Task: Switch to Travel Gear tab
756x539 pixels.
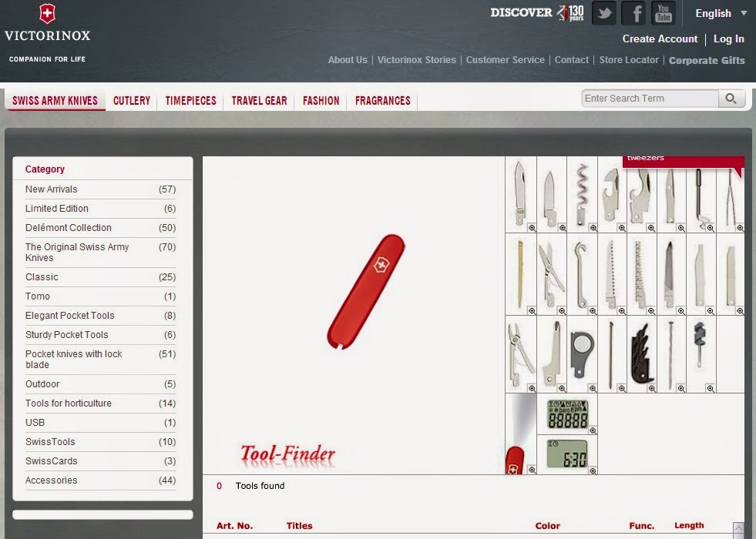Action: coord(260,101)
